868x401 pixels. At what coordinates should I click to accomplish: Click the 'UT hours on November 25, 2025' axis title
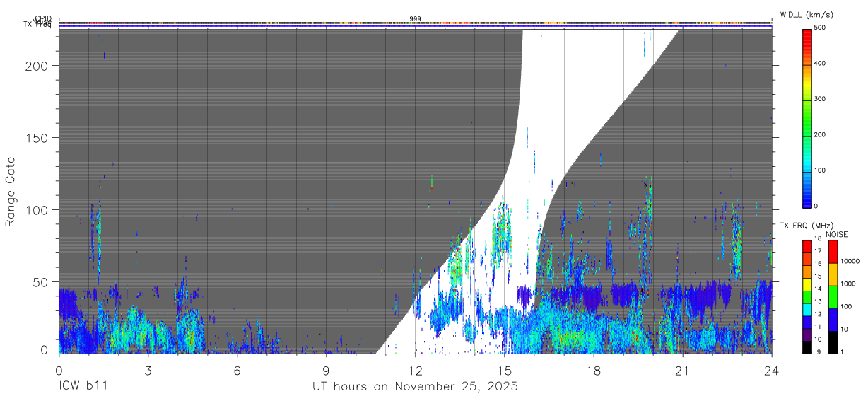pyautogui.click(x=416, y=387)
